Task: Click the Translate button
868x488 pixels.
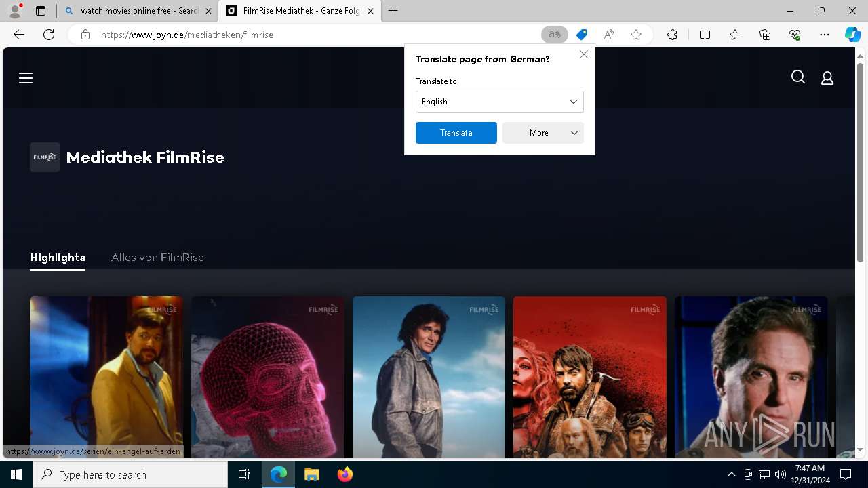Action: (456, 133)
